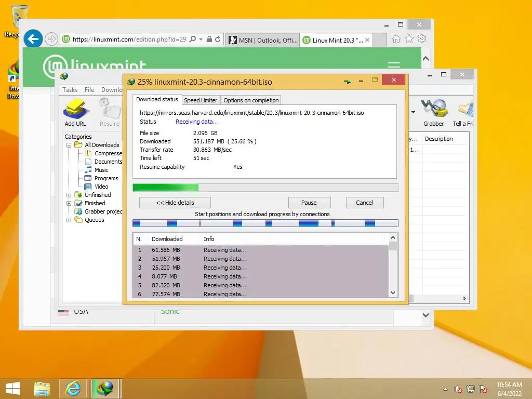Click the Description column header

click(x=445, y=139)
